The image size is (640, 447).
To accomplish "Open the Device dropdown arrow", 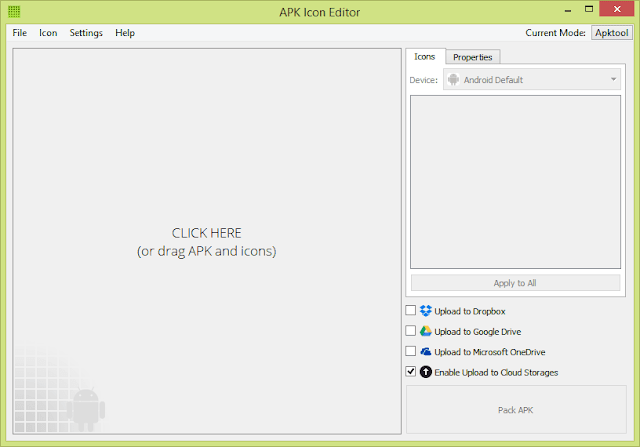I will pyautogui.click(x=613, y=80).
